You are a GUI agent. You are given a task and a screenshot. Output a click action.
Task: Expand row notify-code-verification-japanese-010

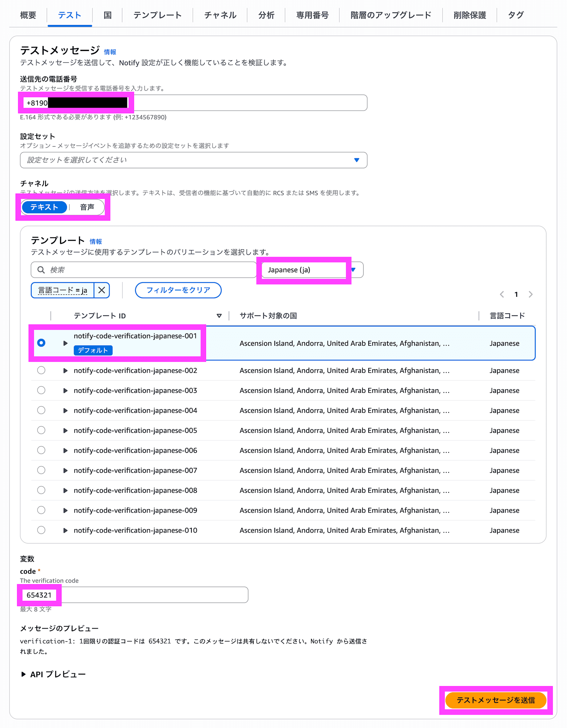65,530
